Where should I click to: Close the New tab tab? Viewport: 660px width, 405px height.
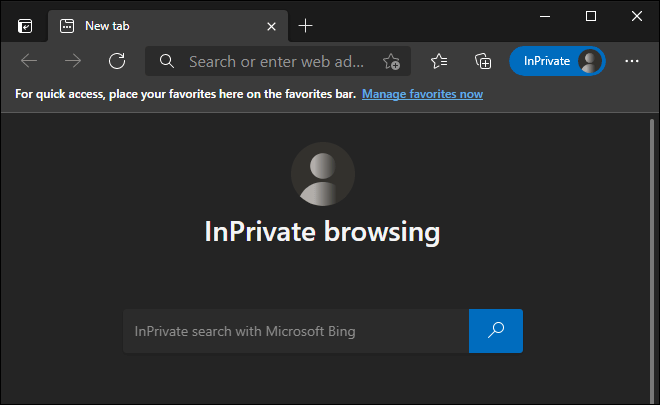click(x=271, y=27)
